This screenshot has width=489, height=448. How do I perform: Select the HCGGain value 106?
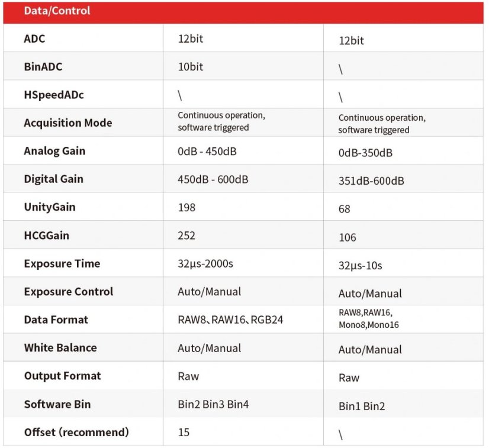click(348, 237)
